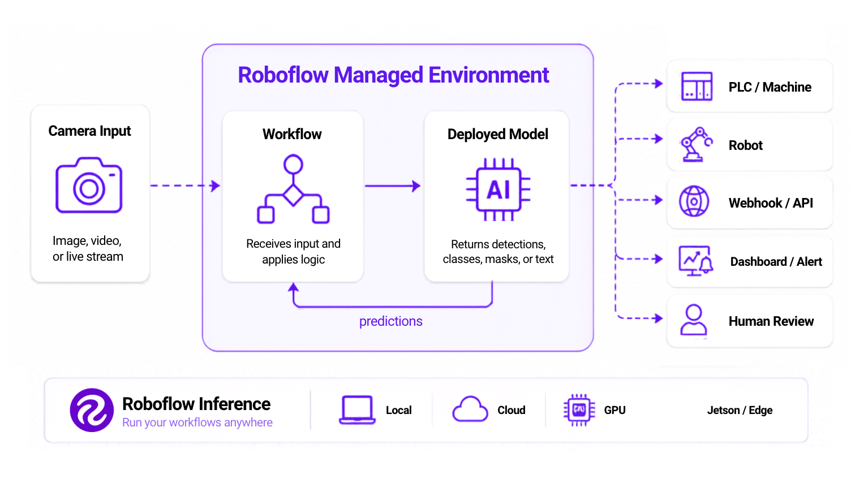This screenshot has height=483, width=868.
Task: Click the Robot arm icon
Action: [x=696, y=145]
